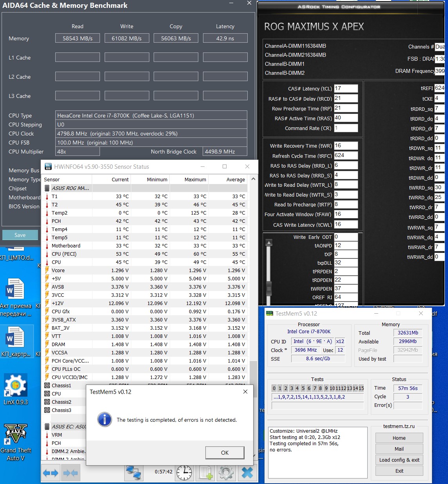This screenshot has width=448, height=484.
Task: Select the 'КП_картр...' Word document icon
Action: [15, 341]
